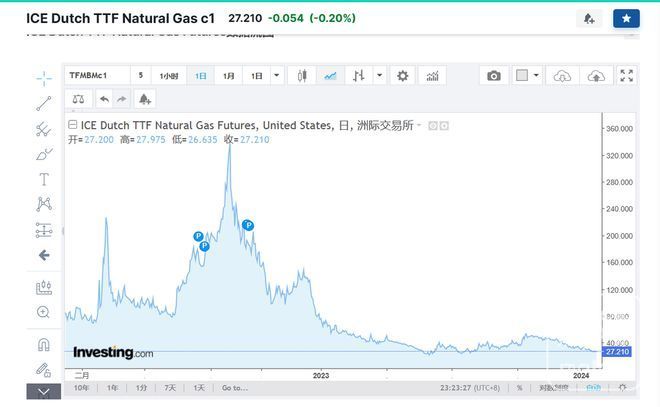This screenshot has width=660, height=407.
Task: Enter fullscreen chart mode
Action: (x=627, y=76)
